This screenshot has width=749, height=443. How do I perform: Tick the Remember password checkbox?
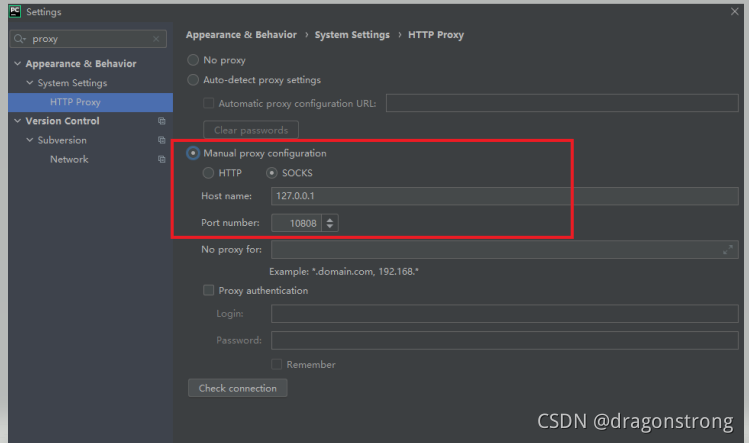tap(276, 364)
